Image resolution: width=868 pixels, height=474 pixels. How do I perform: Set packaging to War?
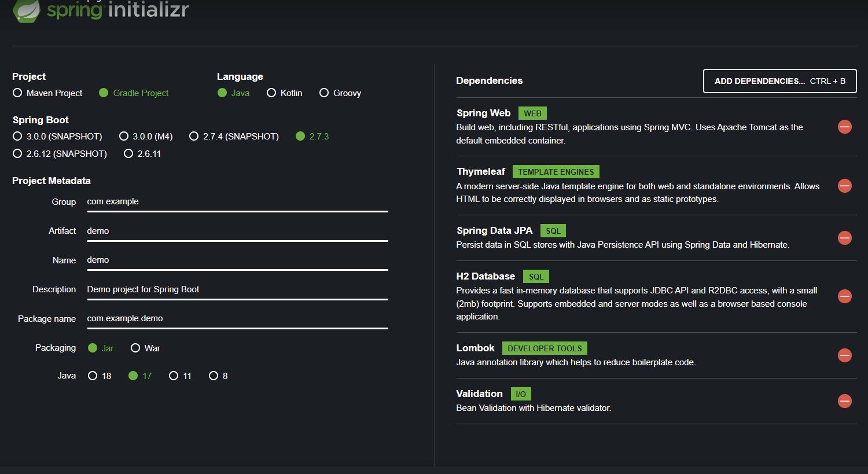(146, 348)
